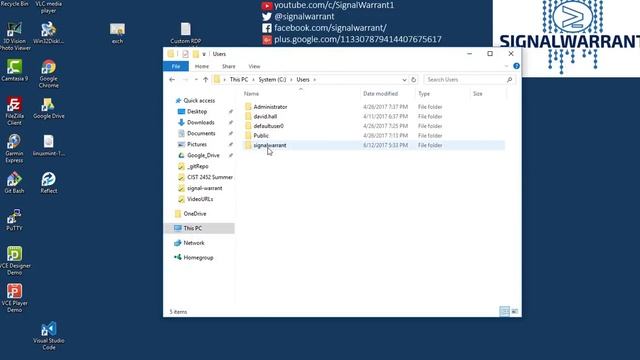Viewport: 640px width, 360px height.
Task: Switch to Large icons view layout
Action: [x=515, y=311]
